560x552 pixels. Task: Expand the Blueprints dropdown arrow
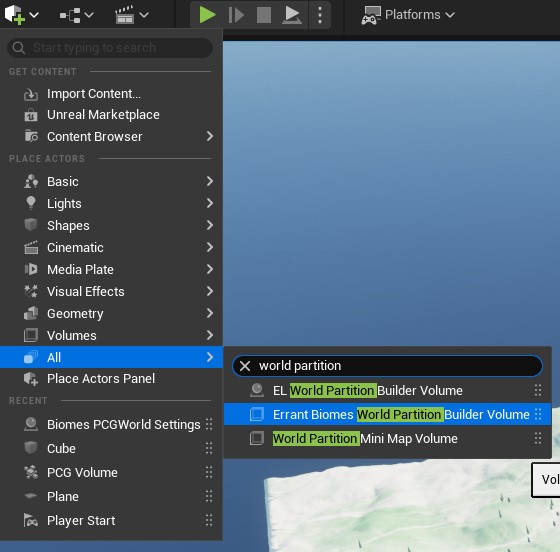[x=89, y=15]
